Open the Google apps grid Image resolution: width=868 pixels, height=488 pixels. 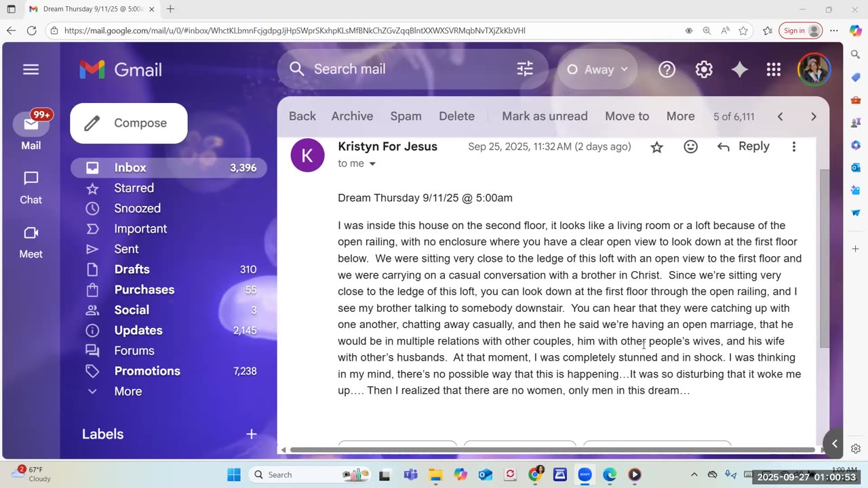[x=774, y=69]
